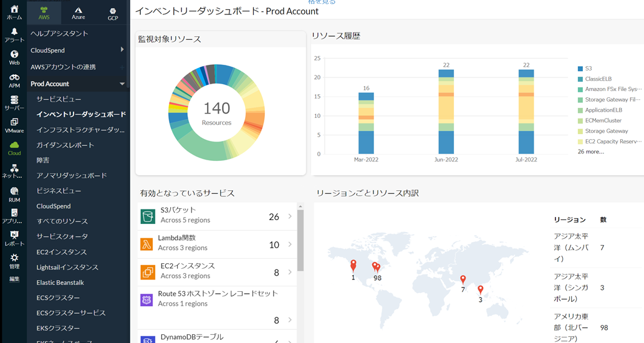The image size is (644, 343).
Task: Open the サービスビュー menu link
Action: click(x=59, y=99)
